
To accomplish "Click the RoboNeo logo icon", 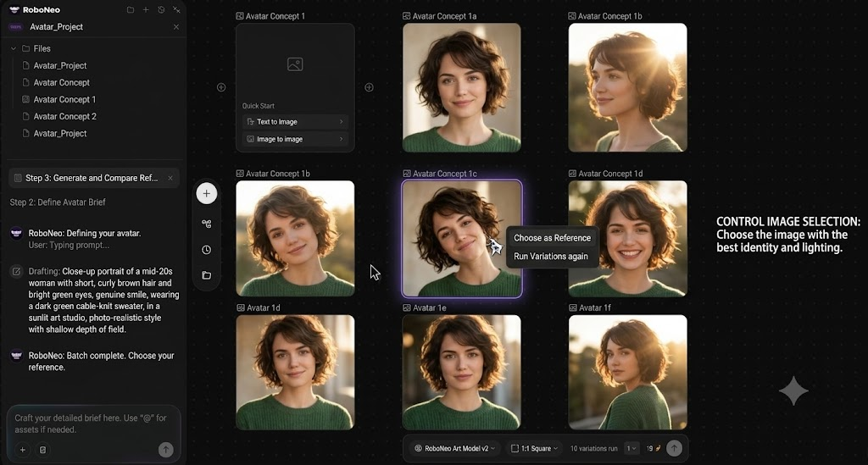I will [14, 9].
